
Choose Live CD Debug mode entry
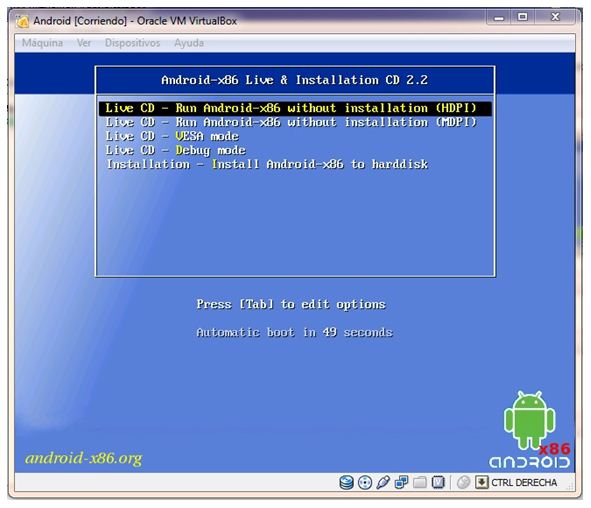pos(175,150)
